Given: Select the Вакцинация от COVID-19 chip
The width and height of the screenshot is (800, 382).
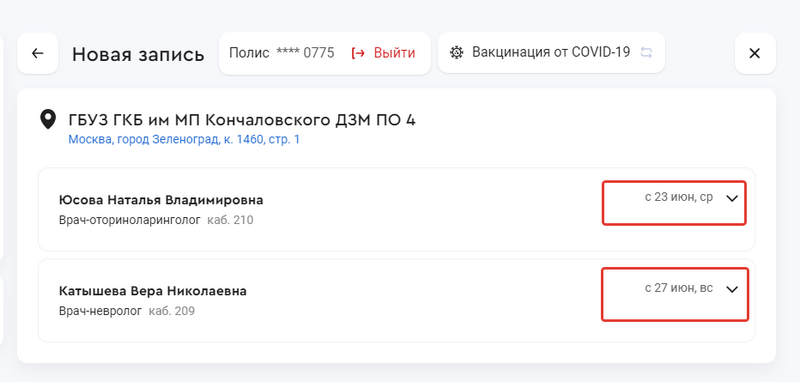Looking at the screenshot, I should 551,53.
